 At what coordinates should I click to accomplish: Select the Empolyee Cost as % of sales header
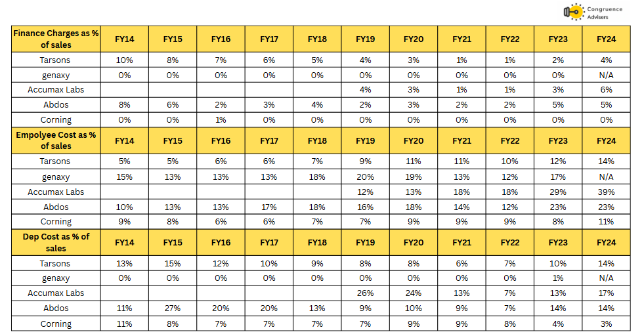(56, 140)
